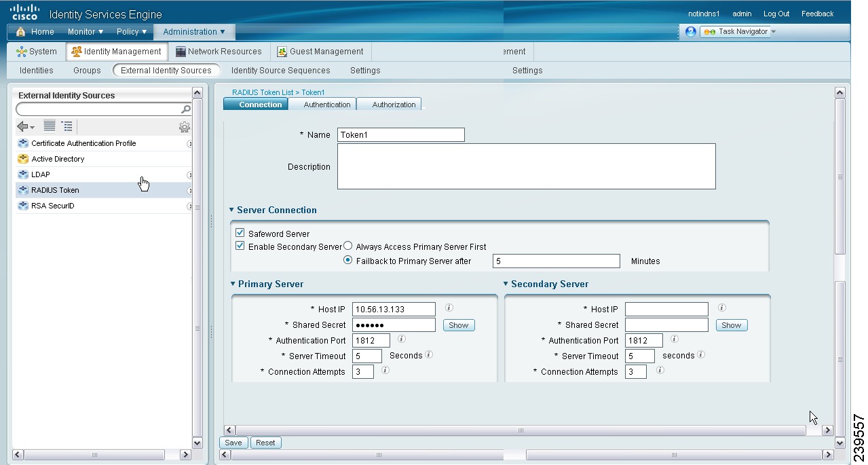Open the Policy dropdown menu
Image resolution: width=868 pixels, height=465 pixels.
click(x=132, y=32)
